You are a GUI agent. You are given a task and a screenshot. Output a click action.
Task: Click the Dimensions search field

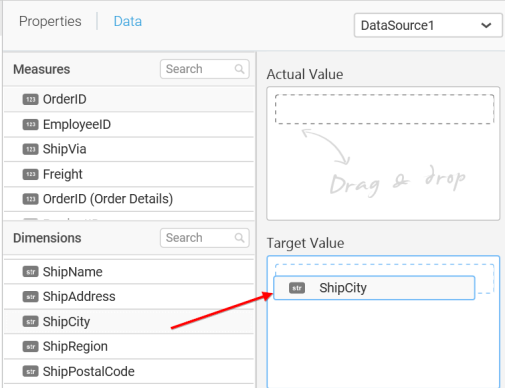point(204,238)
